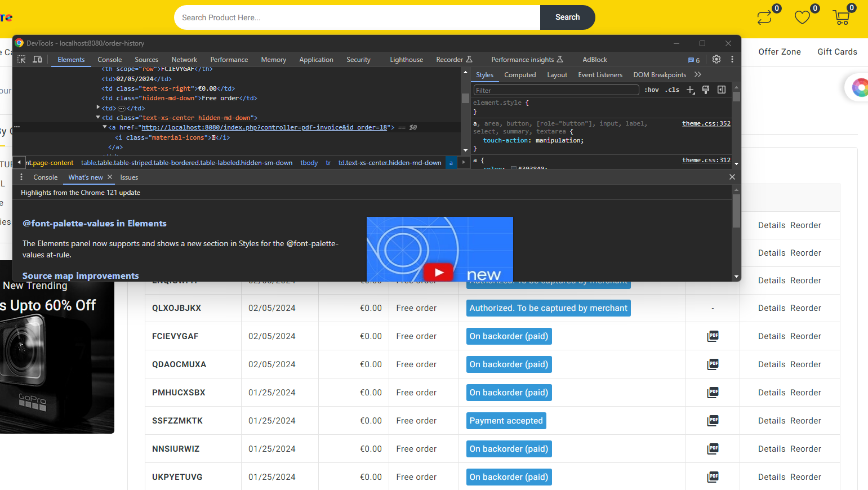Image resolution: width=868 pixels, height=490 pixels.
Task: Collapse the anchor href element node
Action: pyautogui.click(x=105, y=127)
